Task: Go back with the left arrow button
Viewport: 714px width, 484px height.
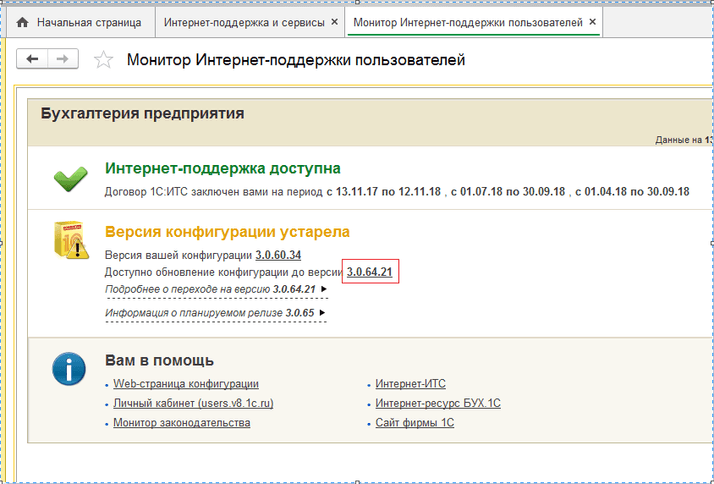Action: [x=32, y=59]
